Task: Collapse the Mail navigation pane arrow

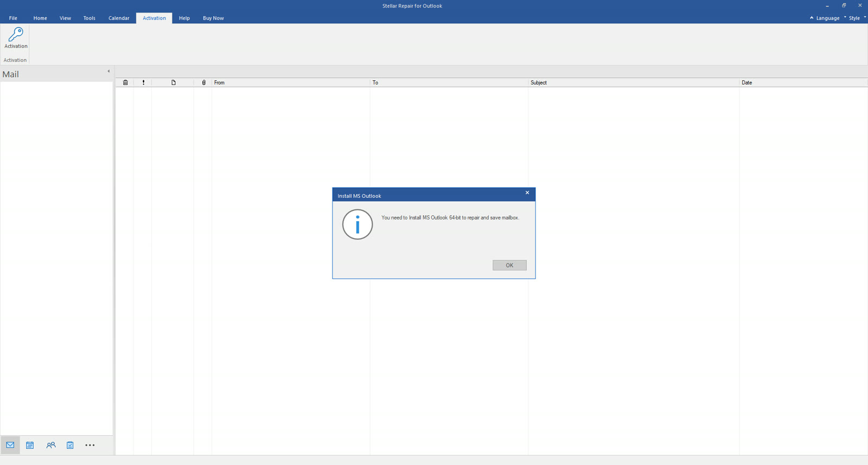Action: [108, 71]
